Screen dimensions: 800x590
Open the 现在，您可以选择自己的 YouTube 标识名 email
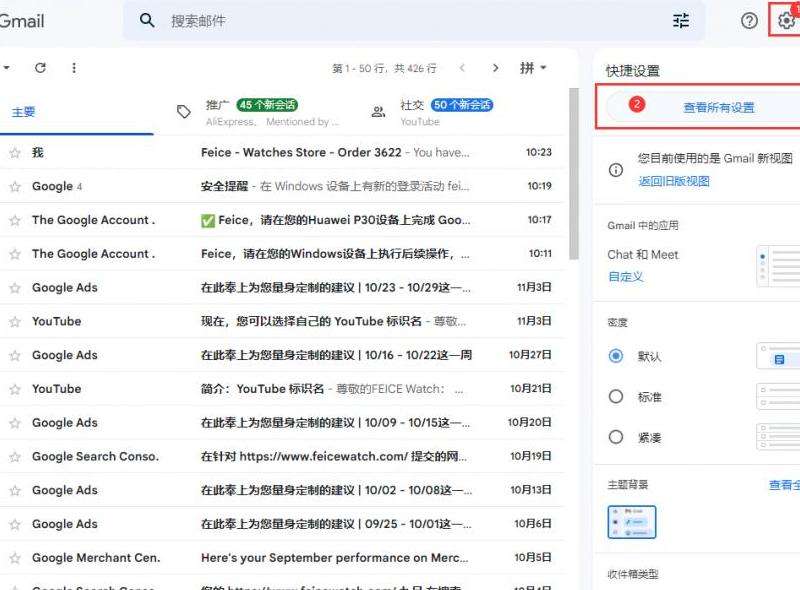click(283, 322)
